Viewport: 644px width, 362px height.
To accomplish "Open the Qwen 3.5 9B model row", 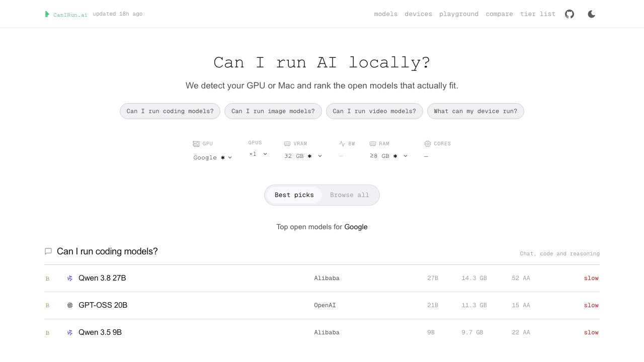I will 322,332.
